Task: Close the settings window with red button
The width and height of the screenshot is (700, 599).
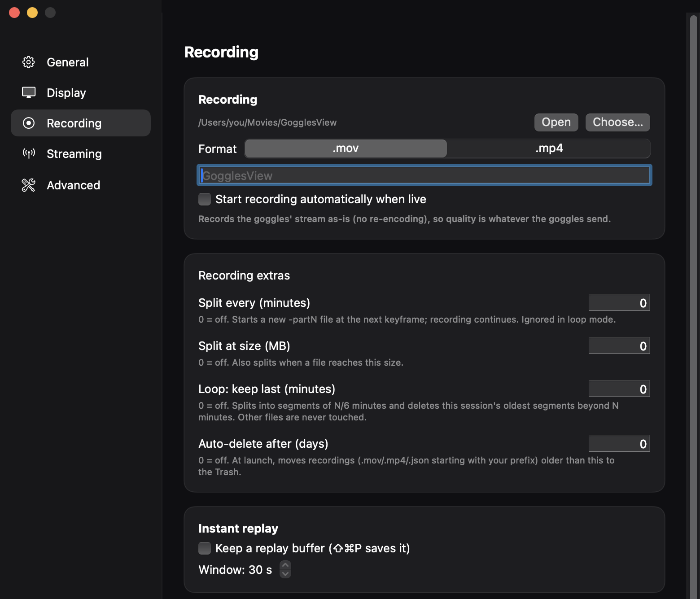Action: click(x=14, y=13)
